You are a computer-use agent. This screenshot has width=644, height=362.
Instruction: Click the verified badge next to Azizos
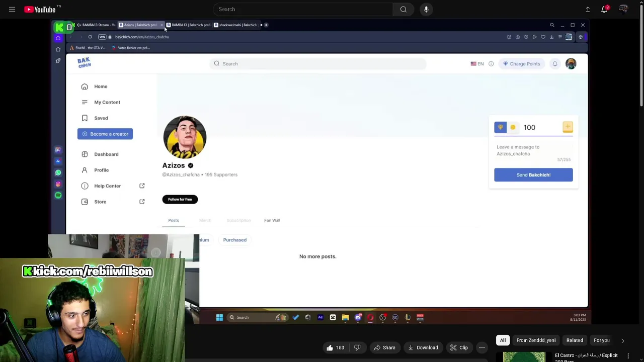(191, 165)
